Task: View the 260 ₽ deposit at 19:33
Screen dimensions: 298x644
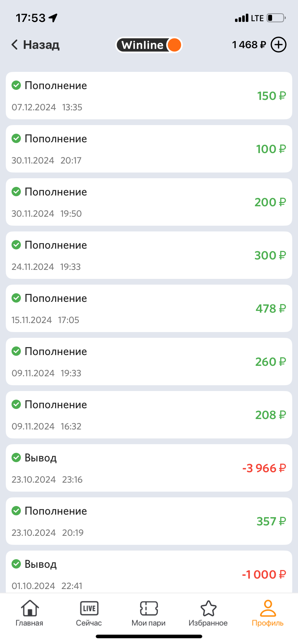Action: tap(149, 362)
